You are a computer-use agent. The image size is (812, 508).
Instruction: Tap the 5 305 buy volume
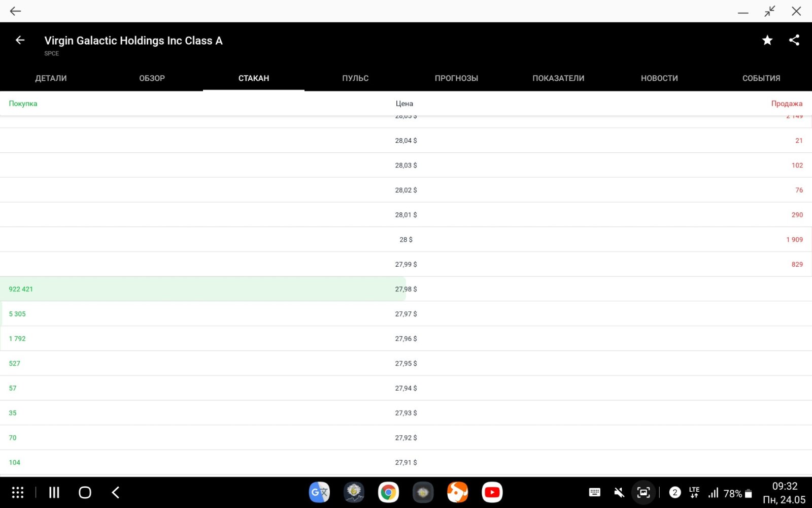[17, 314]
